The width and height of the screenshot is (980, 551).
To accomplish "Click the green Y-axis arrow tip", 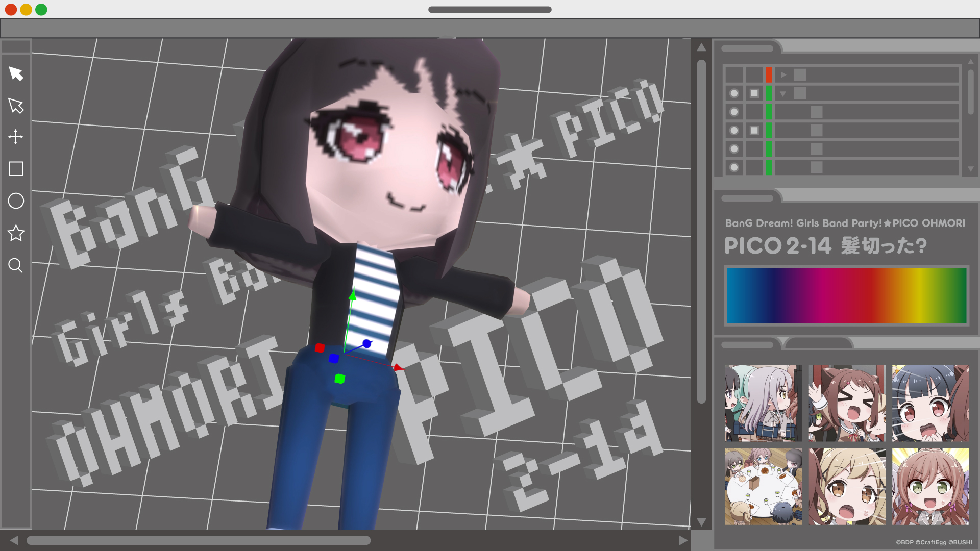I will tap(352, 294).
